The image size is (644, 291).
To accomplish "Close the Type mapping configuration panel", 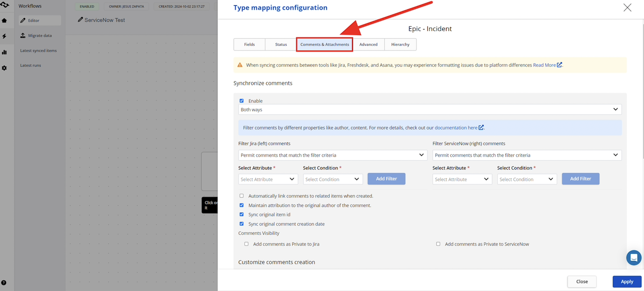I will point(627,8).
